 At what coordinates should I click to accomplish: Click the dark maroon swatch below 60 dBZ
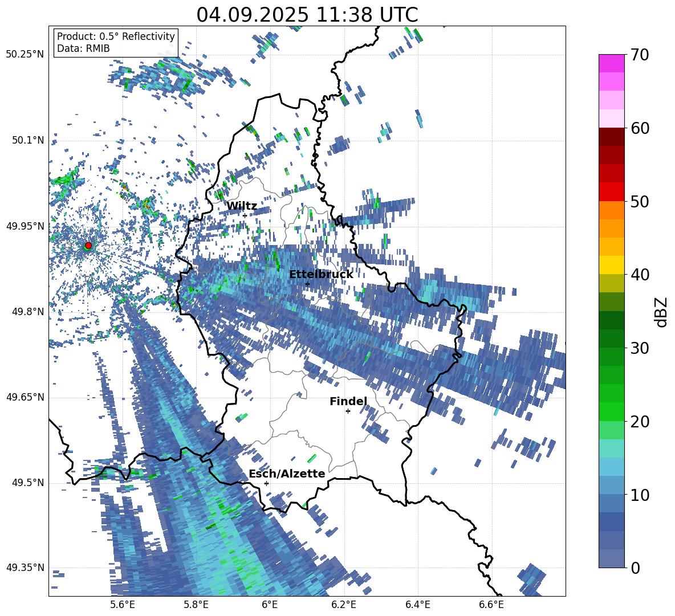click(611, 137)
